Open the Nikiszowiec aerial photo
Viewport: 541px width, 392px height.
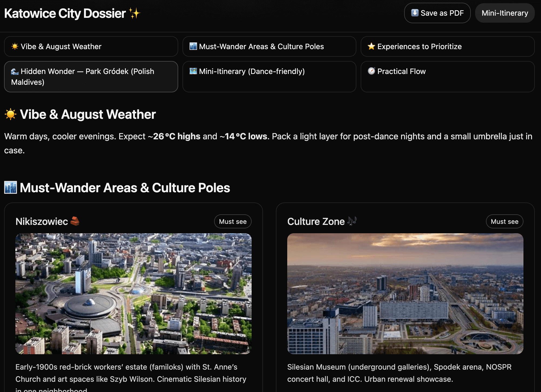133,294
